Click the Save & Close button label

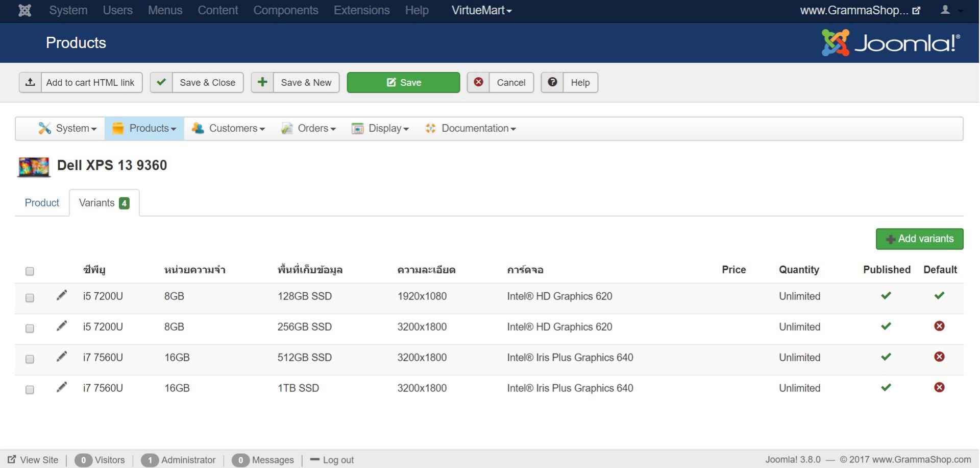click(x=207, y=82)
